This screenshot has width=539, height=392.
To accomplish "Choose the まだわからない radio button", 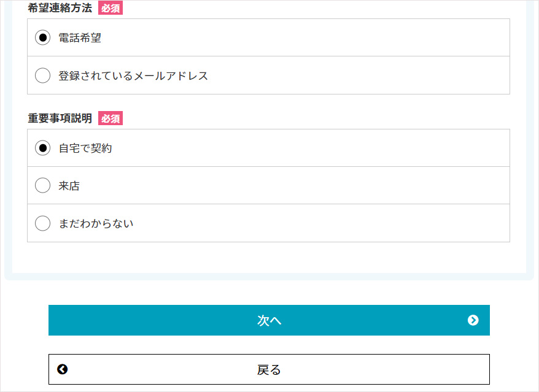I will pyautogui.click(x=42, y=223).
